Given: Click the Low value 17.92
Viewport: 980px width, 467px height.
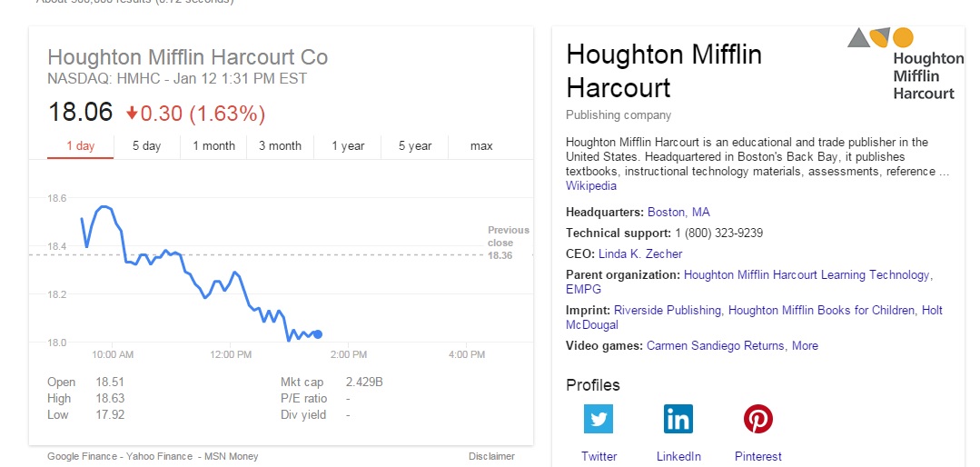Looking at the screenshot, I should 110,414.
